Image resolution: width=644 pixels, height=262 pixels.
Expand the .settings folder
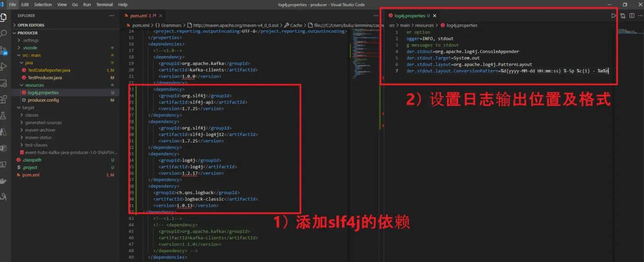pyautogui.click(x=64, y=40)
